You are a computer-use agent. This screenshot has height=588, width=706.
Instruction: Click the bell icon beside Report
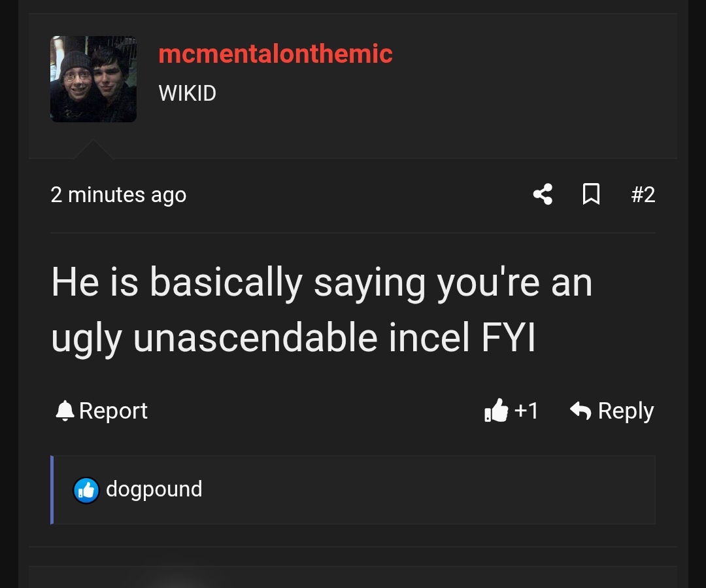65,411
